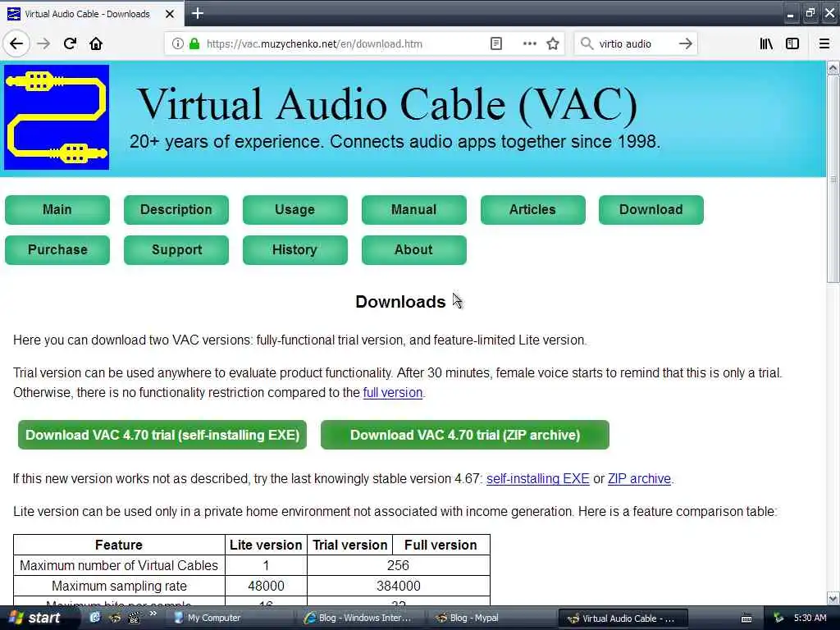The width and height of the screenshot is (840, 630).
Task: Click the Download nav button
Action: tap(651, 209)
